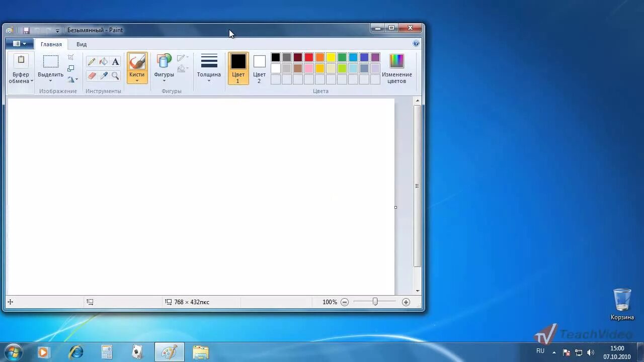Expand the Rotate or flip dropdown
Screen dimensions: 644x362
[x=73, y=79]
